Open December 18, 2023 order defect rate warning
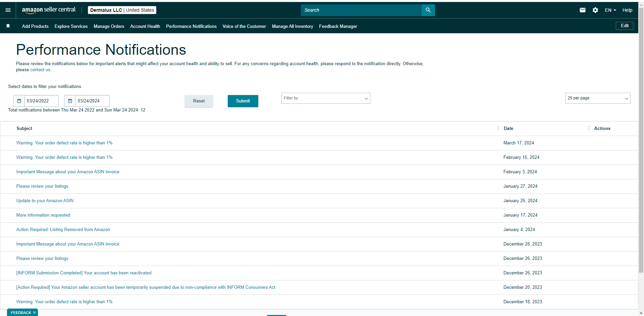644x316 pixels. pos(64,302)
